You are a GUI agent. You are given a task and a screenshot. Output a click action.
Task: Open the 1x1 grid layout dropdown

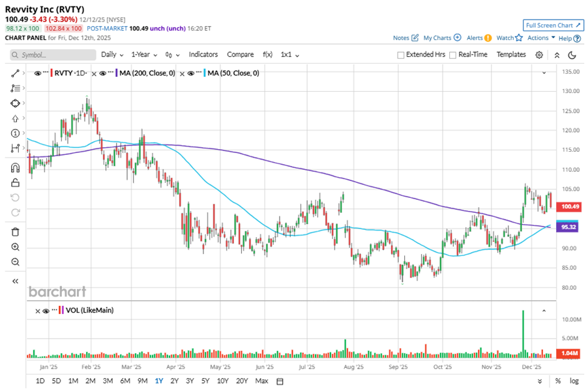click(290, 55)
